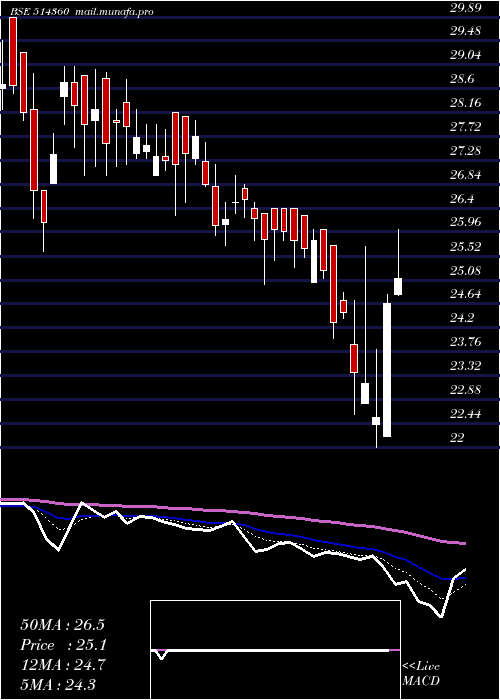This screenshot has width=500, height=700.
Task: Select the 29.04 price axis label
Action: click(466, 55)
